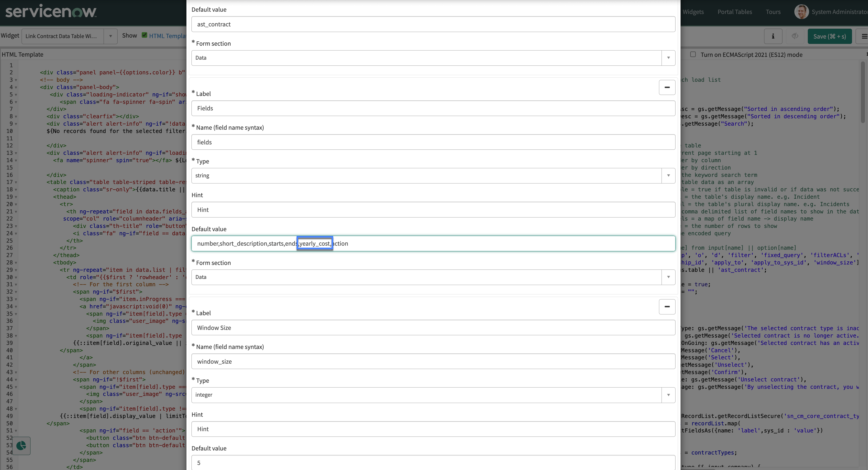Click the HTML Template link
This screenshot has height=470, width=868.
pos(167,36)
